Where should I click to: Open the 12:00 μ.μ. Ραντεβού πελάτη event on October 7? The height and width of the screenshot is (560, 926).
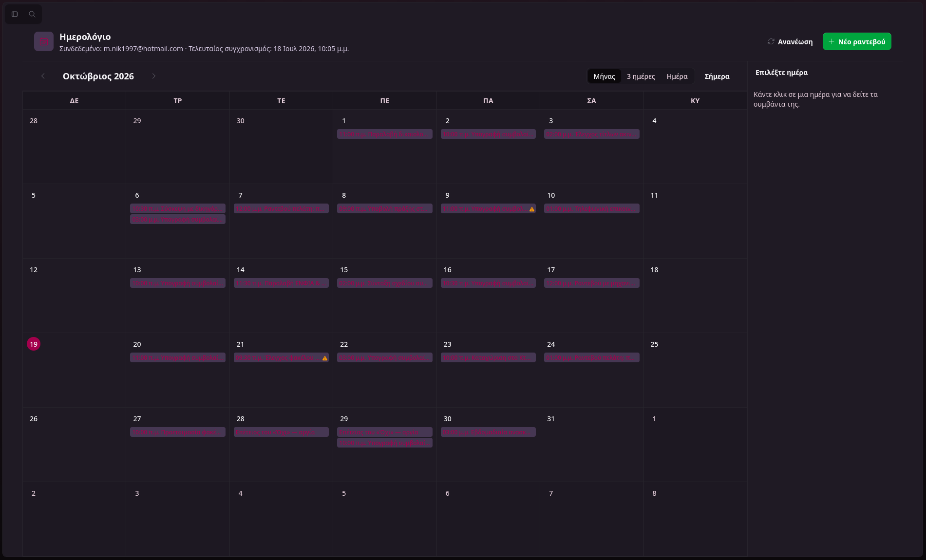click(281, 208)
